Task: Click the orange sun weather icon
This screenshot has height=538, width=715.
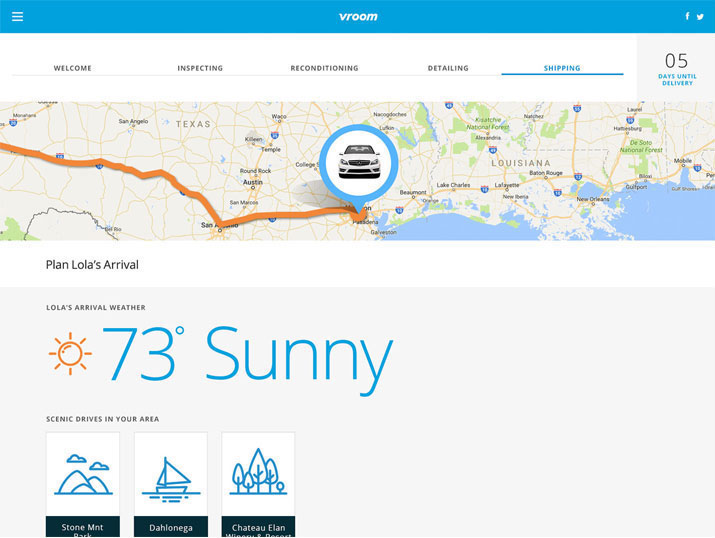Action: (x=70, y=354)
